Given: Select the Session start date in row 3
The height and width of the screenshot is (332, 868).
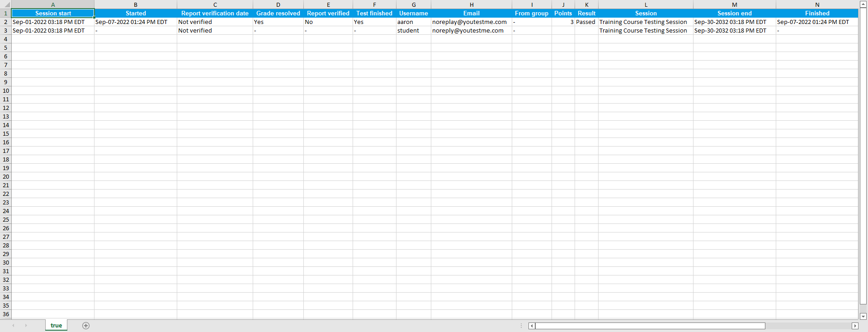Looking at the screenshot, I should 53,30.
